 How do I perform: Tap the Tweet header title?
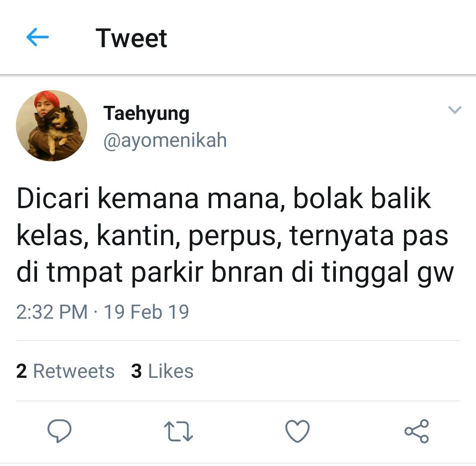point(131,38)
